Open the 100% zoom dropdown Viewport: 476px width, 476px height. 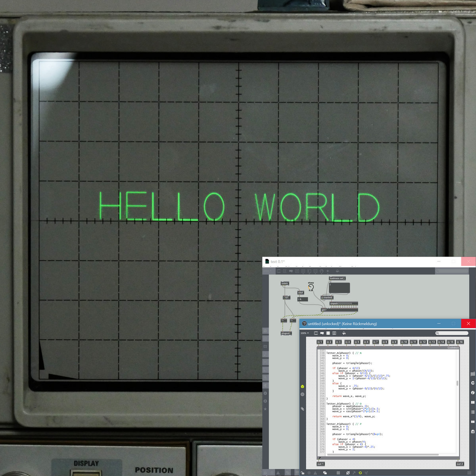(304, 333)
